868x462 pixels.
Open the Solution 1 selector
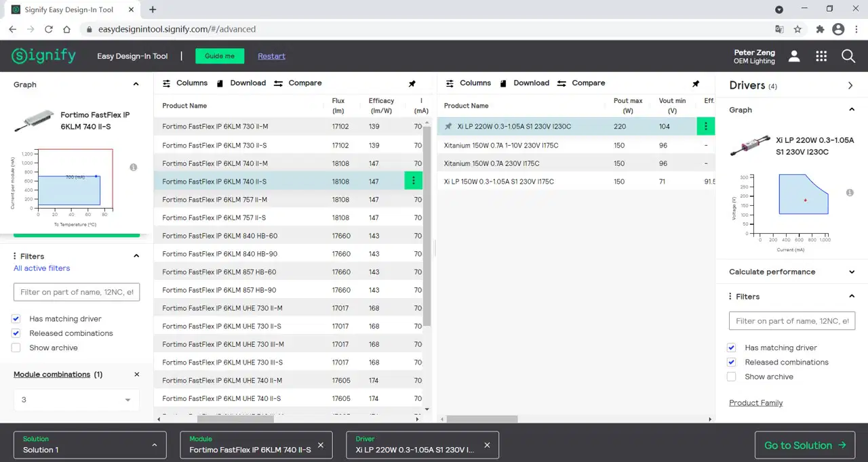point(90,445)
